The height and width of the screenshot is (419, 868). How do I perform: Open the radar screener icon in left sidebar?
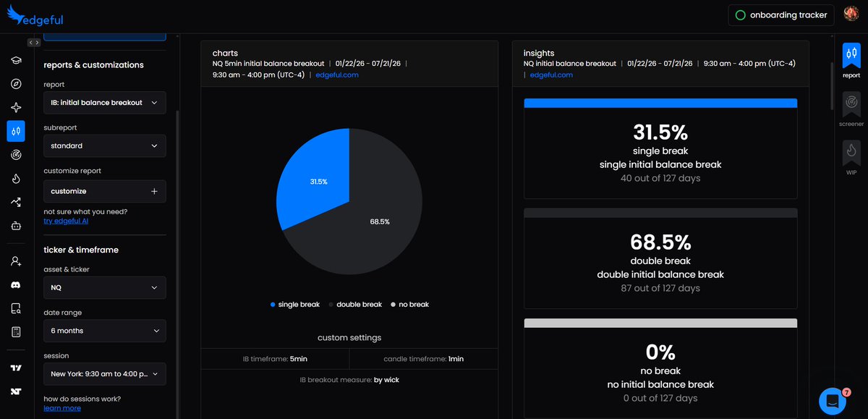(16, 154)
